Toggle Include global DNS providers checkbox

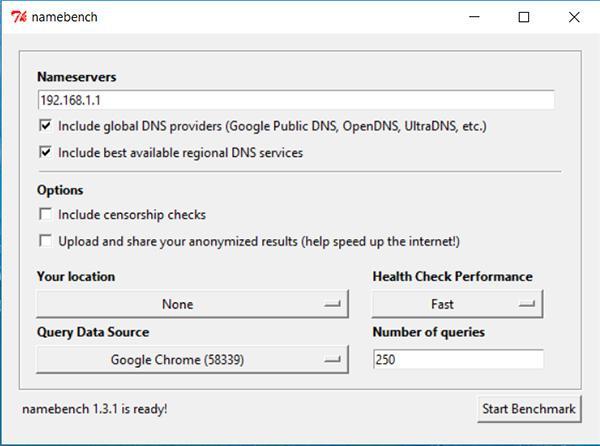(45, 125)
